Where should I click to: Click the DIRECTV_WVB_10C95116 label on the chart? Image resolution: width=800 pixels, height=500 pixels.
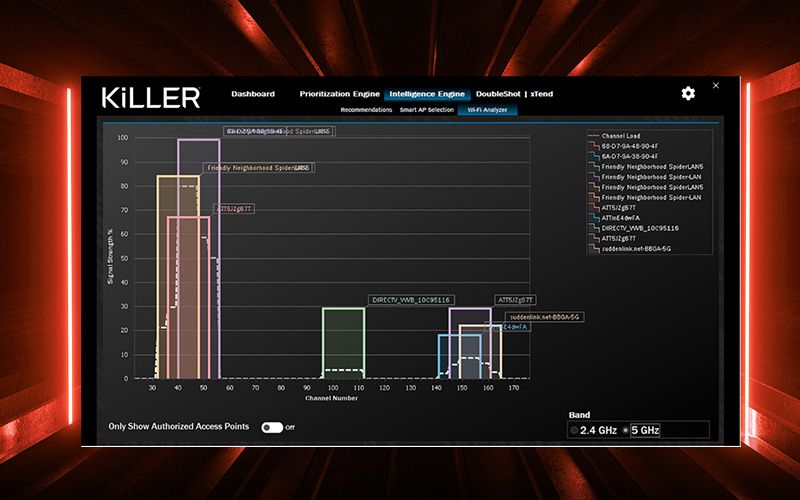[x=412, y=299]
